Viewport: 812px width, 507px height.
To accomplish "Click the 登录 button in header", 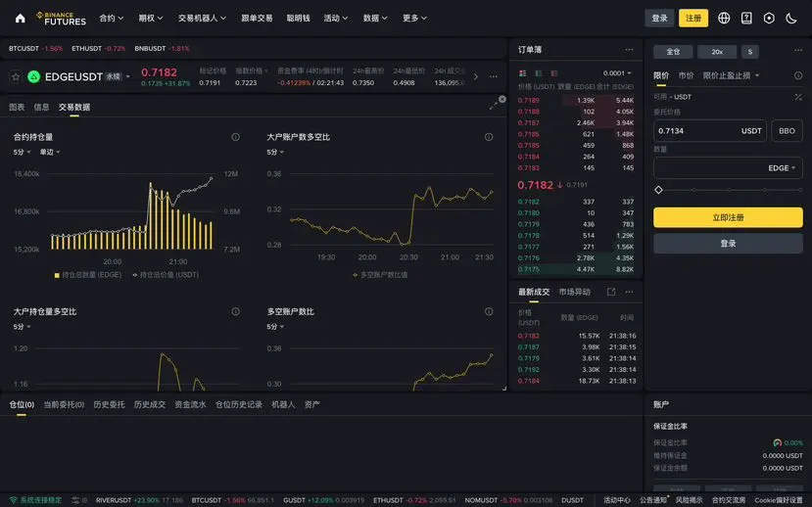I will (659, 18).
